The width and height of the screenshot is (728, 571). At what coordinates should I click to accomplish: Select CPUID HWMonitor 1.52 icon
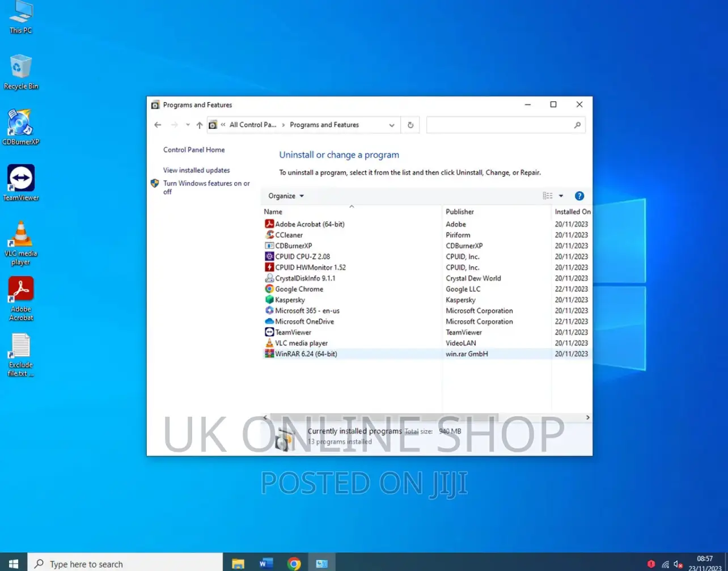pyautogui.click(x=269, y=267)
